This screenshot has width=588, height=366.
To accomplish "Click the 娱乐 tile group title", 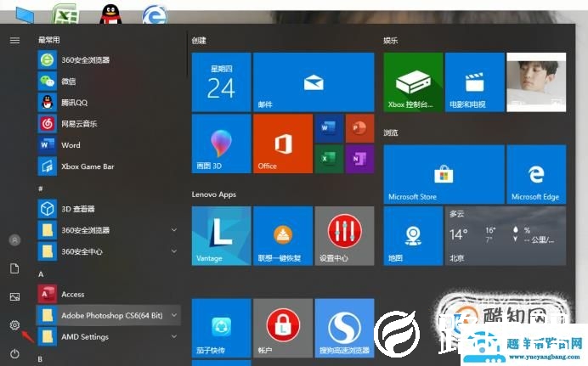I will point(391,40).
